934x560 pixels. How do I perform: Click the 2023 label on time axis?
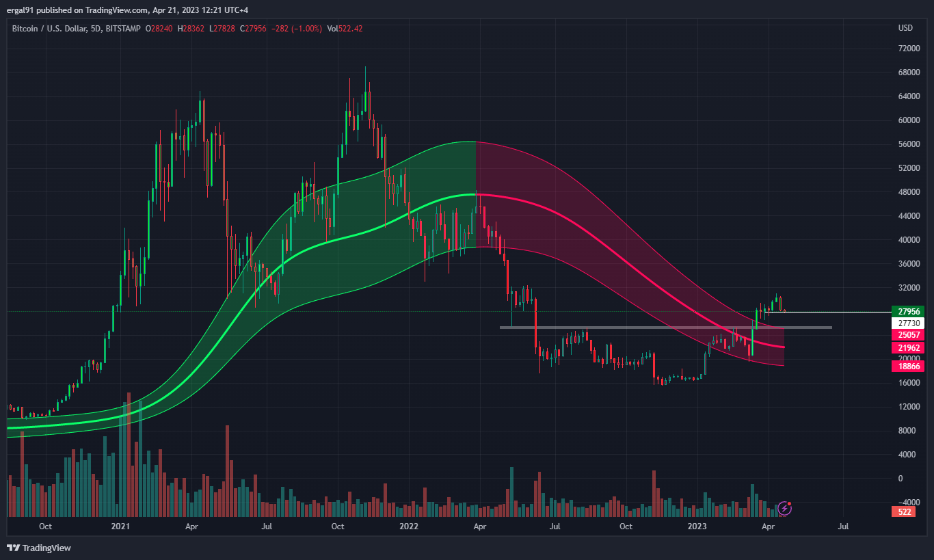click(697, 526)
